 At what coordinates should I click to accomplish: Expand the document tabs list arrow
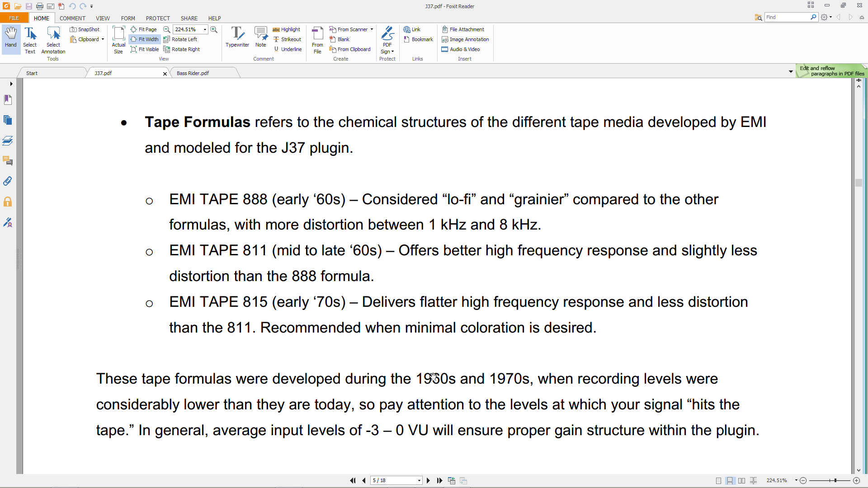tap(791, 71)
